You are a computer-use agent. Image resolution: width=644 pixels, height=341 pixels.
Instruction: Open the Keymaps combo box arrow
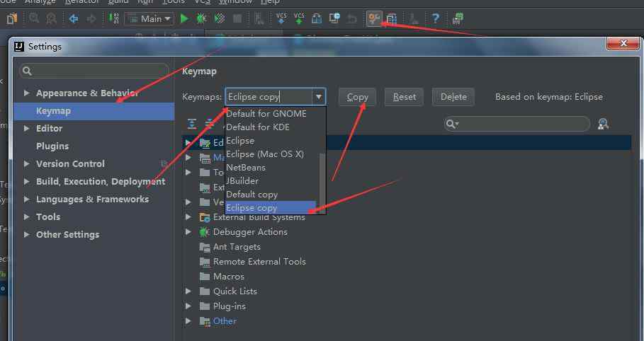click(319, 97)
